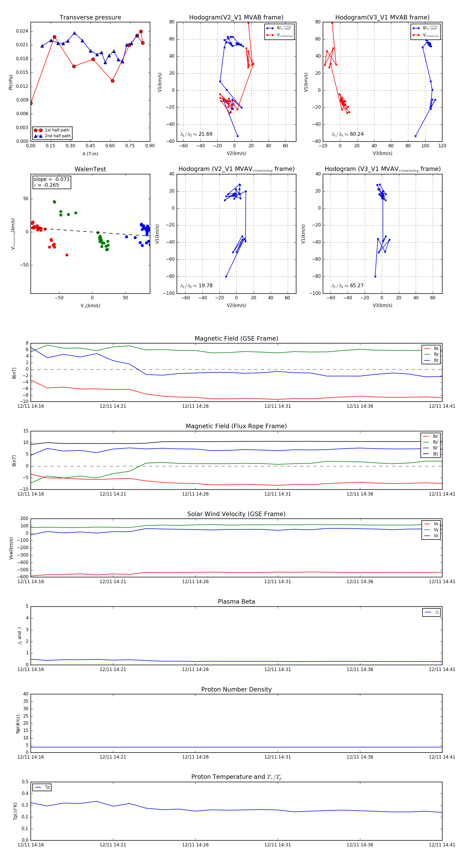
Task: Click the λ1/λ3 ≈ 65.27 eigenvalue ratio
Action: (347, 286)
